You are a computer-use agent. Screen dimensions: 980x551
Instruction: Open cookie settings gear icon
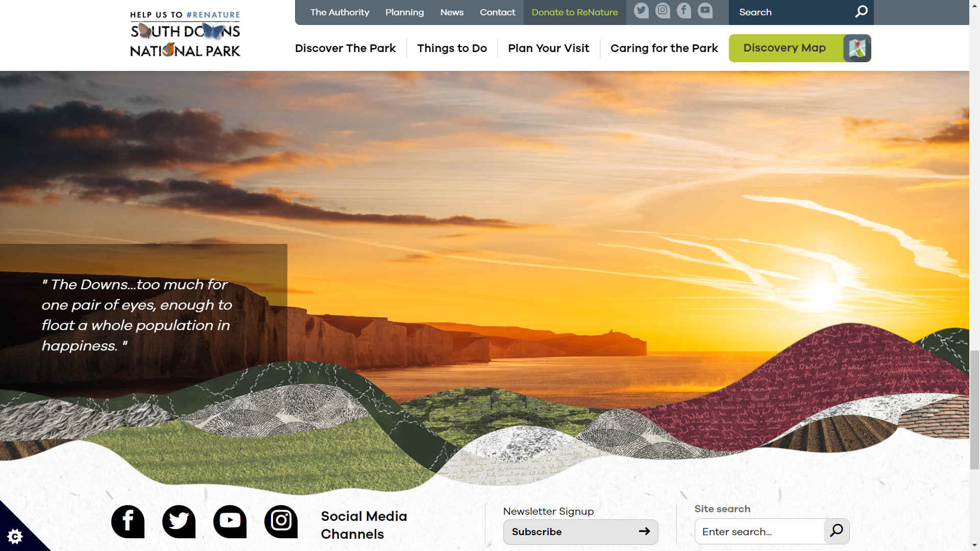(x=15, y=536)
